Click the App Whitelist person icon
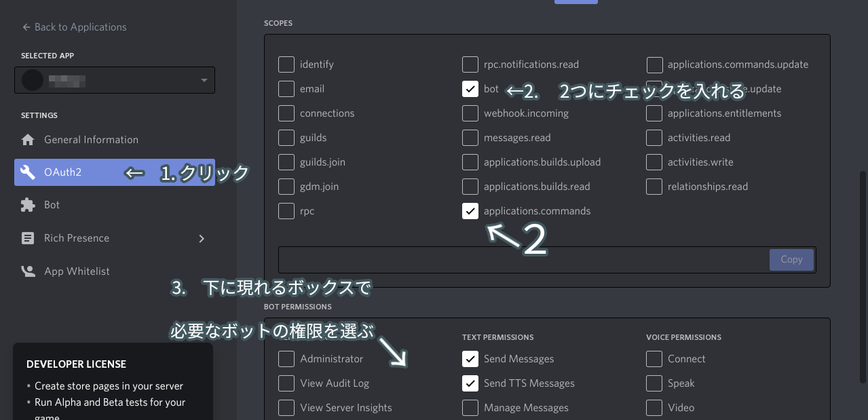 click(x=27, y=271)
